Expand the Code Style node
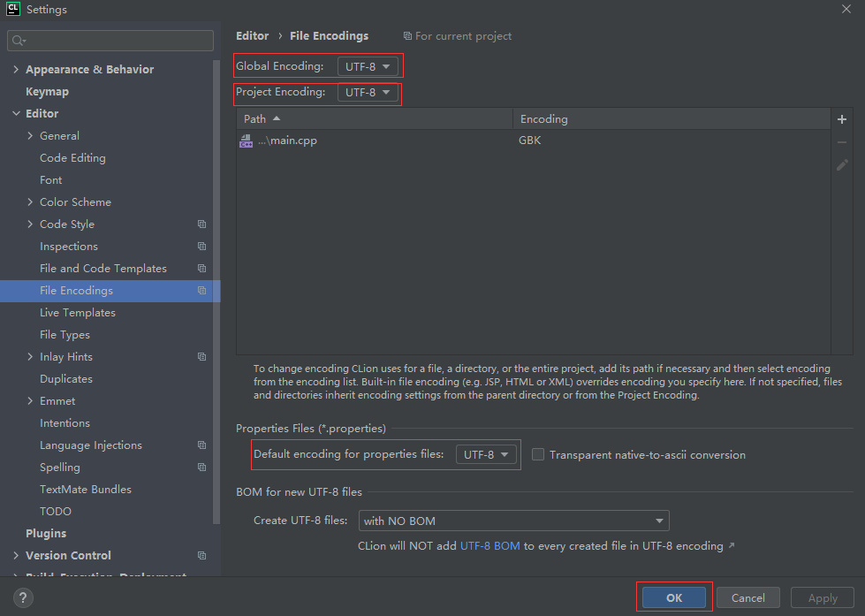The image size is (865, 616). tap(30, 224)
